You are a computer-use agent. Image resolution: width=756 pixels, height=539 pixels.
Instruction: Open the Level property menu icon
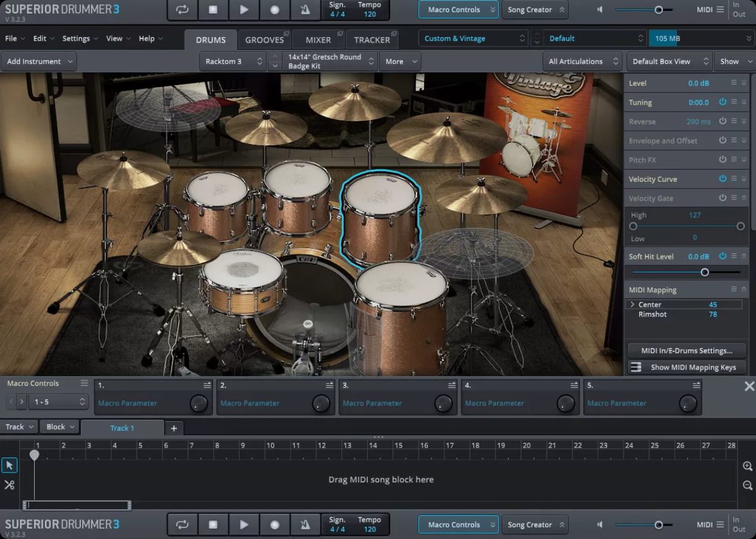click(734, 83)
